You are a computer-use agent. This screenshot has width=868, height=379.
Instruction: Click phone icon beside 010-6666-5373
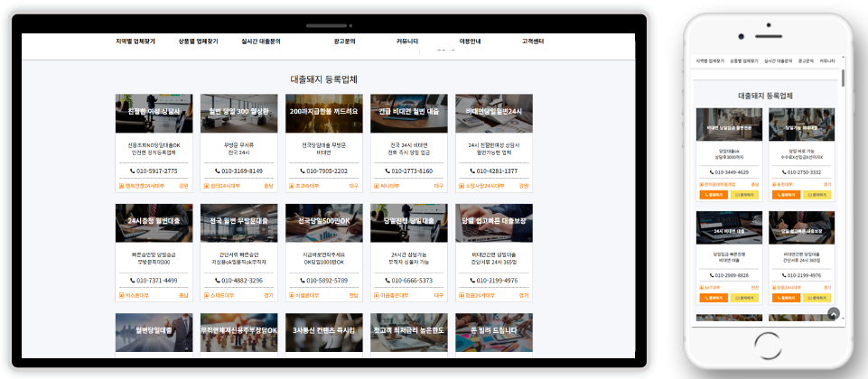(x=387, y=281)
